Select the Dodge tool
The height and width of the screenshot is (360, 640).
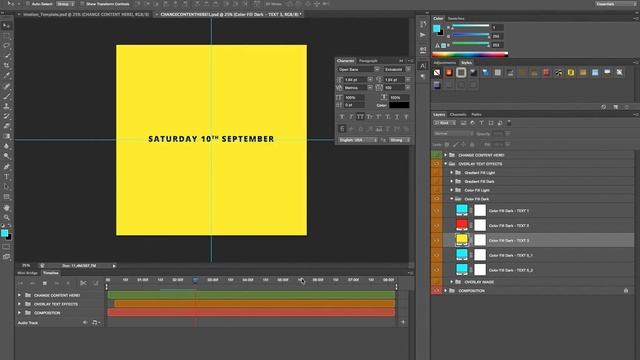pos(7,156)
